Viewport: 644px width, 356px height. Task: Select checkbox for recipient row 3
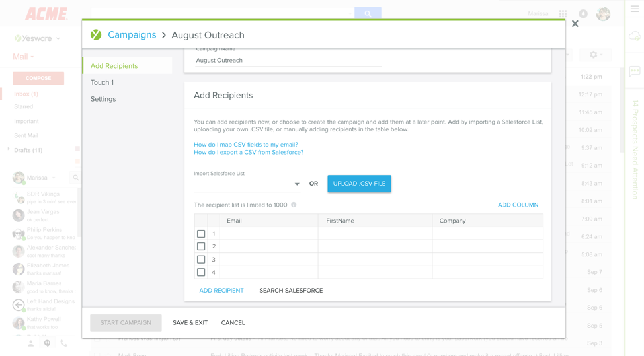201,260
